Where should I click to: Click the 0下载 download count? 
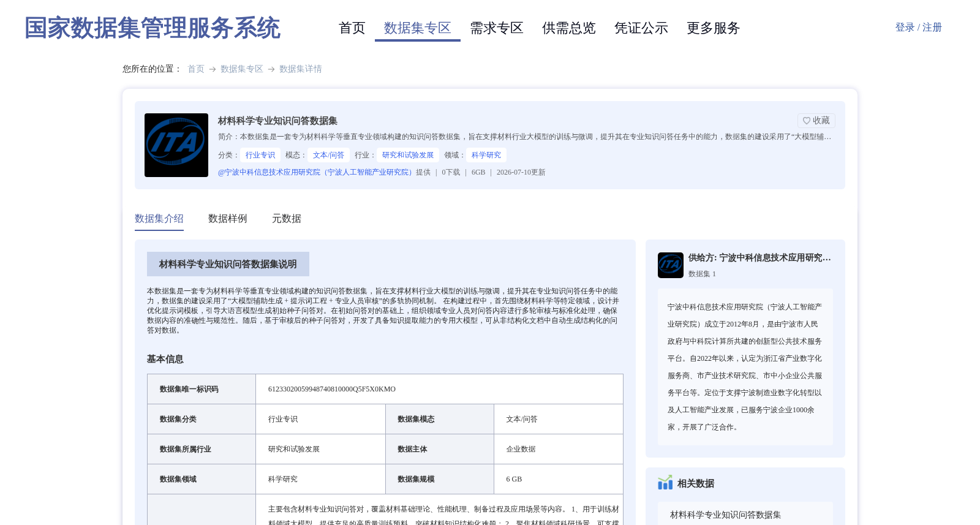click(451, 172)
